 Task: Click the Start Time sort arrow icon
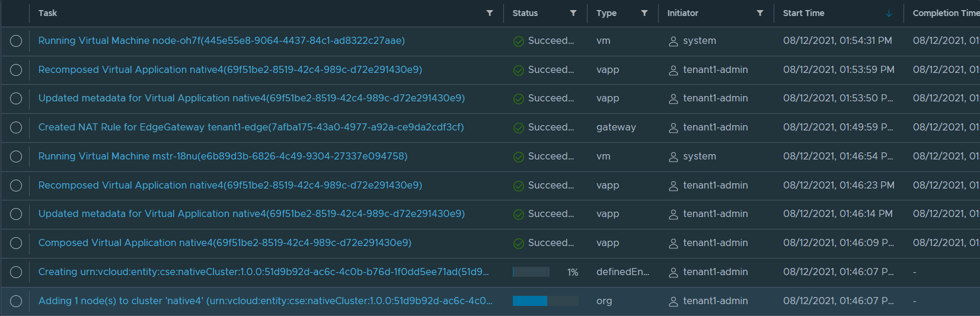pos(889,14)
